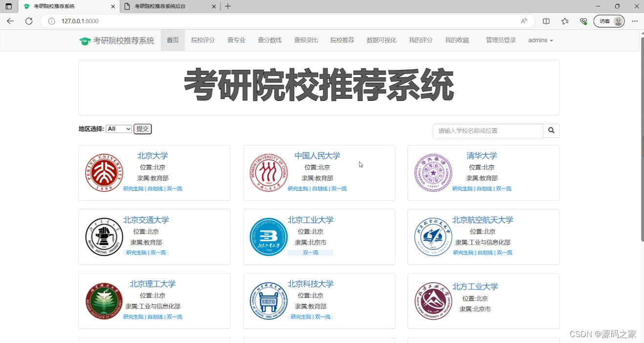Reload the page with refresh icon
The image size is (644, 343).
[29, 21]
